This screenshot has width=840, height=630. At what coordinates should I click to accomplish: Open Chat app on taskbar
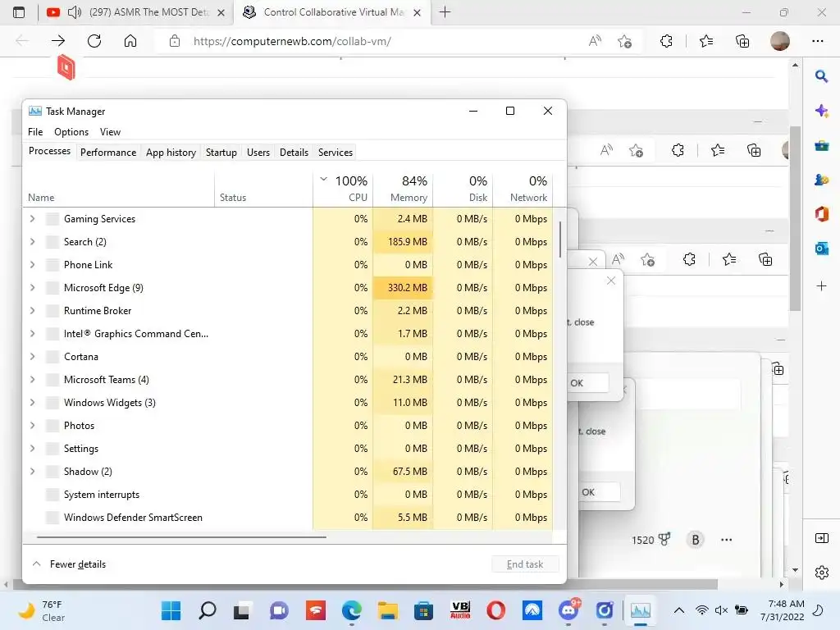click(279, 610)
